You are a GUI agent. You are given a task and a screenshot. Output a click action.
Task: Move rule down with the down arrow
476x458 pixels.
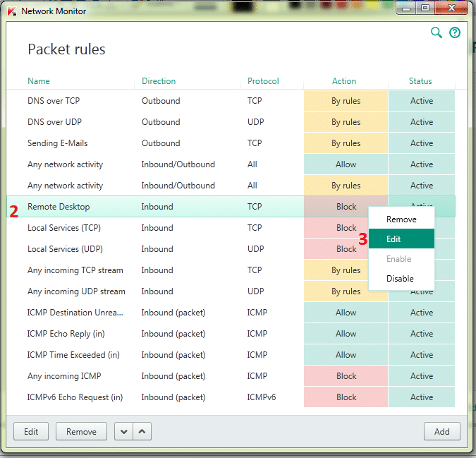point(123,431)
